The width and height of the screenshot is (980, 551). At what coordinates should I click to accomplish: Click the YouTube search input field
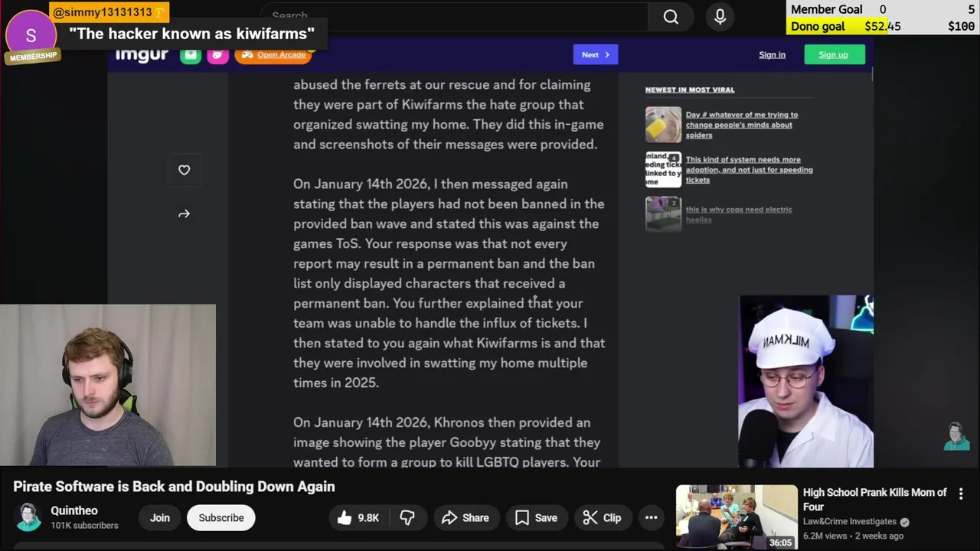(456, 16)
